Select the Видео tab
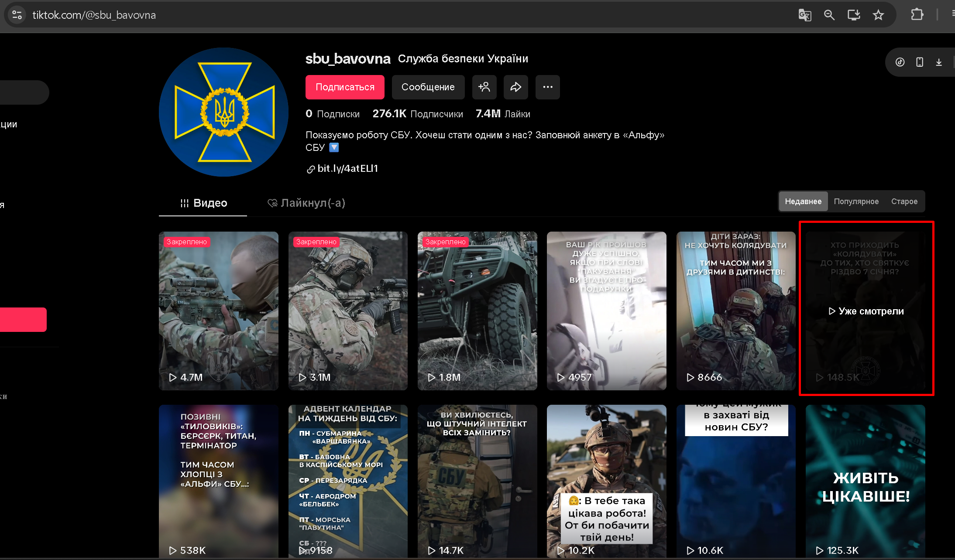 pos(203,203)
